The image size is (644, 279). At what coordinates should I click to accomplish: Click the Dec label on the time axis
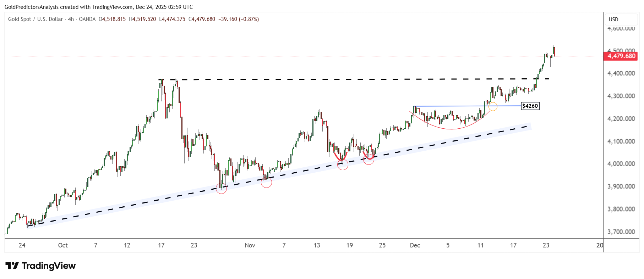click(x=415, y=245)
